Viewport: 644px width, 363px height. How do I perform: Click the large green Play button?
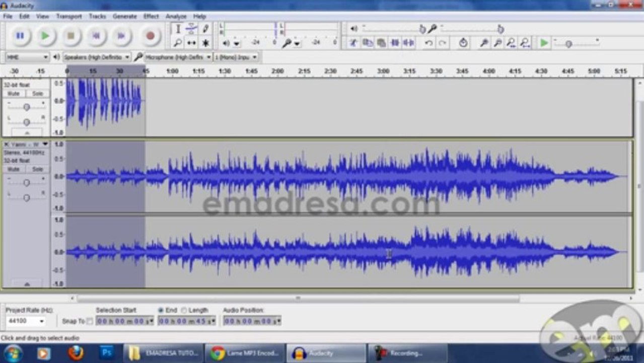pyautogui.click(x=45, y=36)
